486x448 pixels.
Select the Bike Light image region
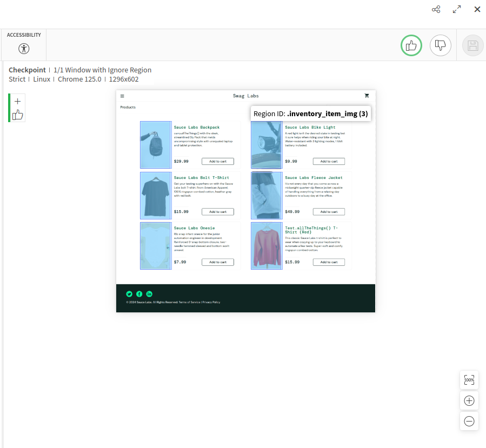pos(267,145)
